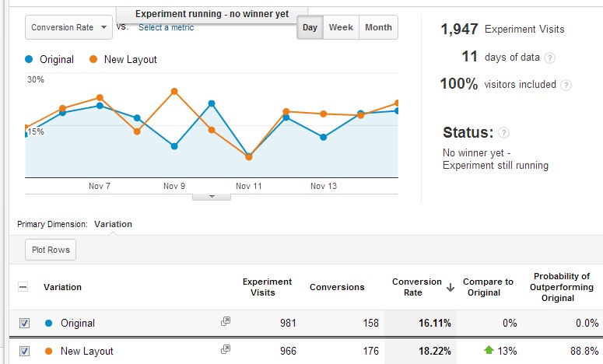The image size is (603, 364).
Task: Click orange color dot in New Layout row
Action: (x=48, y=351)
